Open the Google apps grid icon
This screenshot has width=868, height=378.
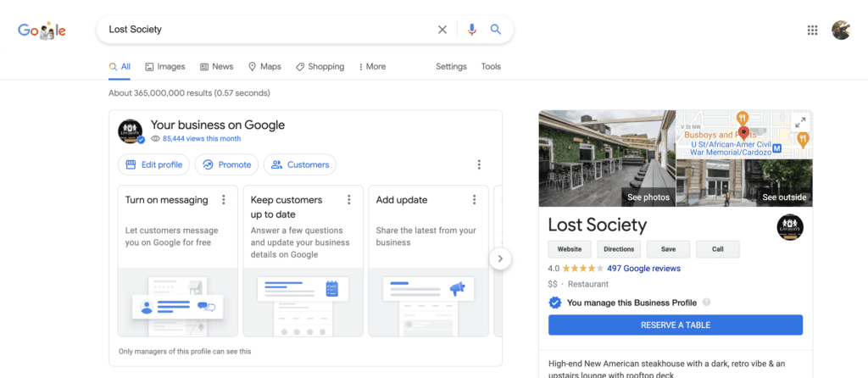(x=812, y=31)
